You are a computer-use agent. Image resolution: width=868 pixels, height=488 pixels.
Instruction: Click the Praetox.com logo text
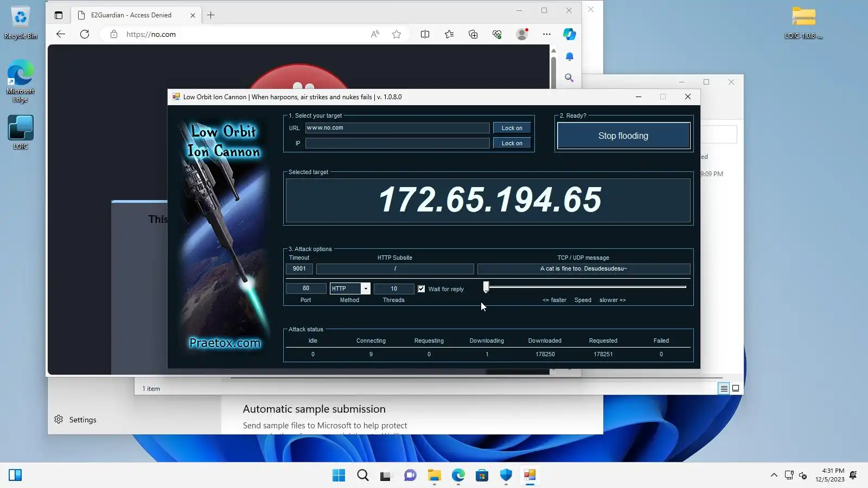225,343
